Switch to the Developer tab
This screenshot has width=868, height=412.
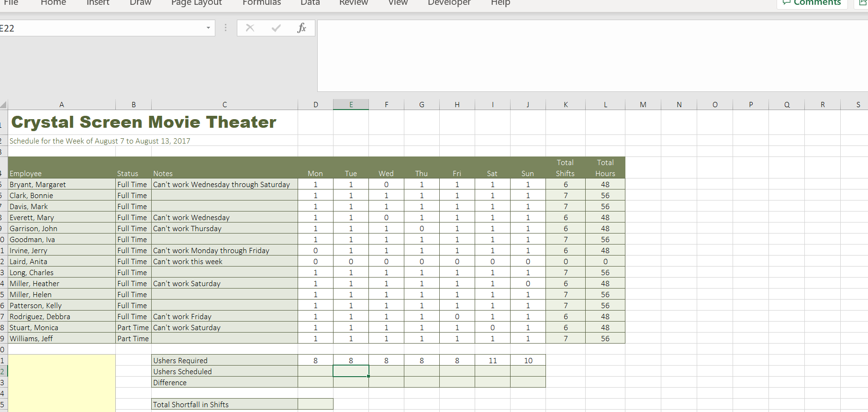(x=449, y=3)
